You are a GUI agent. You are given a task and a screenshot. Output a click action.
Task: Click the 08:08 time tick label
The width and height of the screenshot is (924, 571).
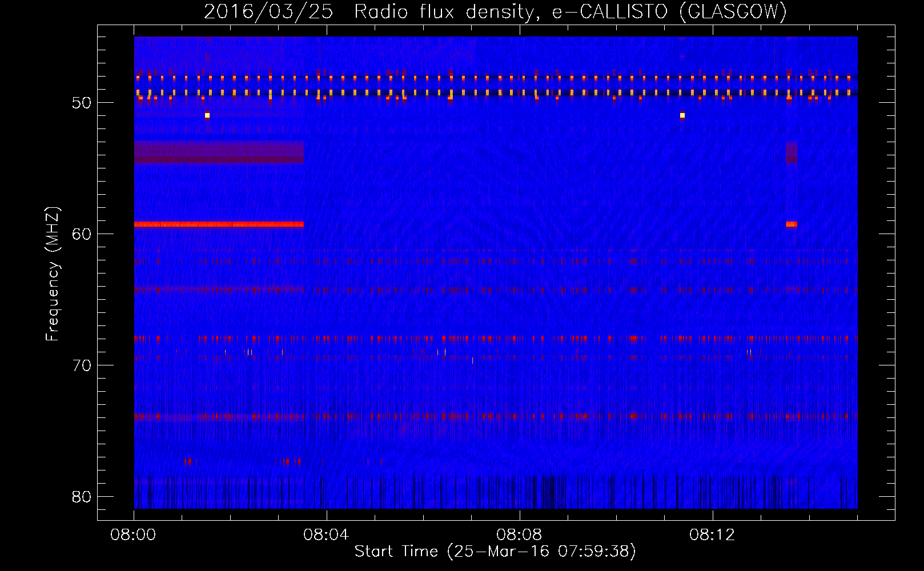[x=519, y=535]
